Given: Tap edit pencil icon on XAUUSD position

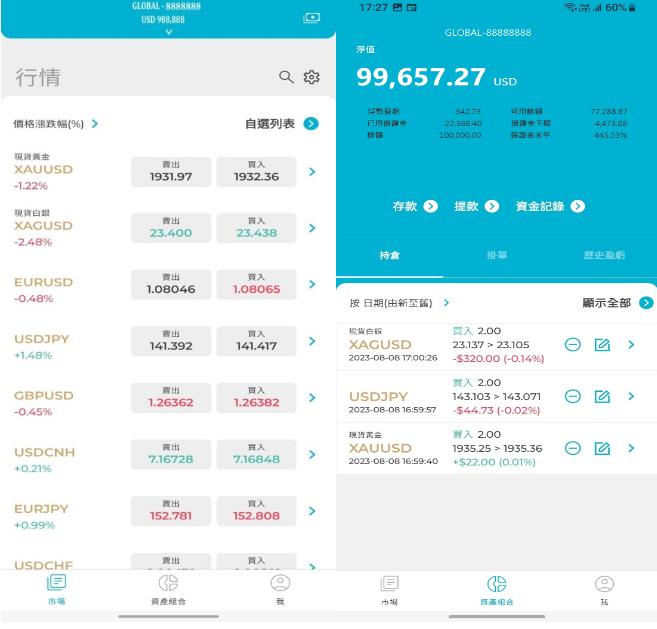Looking at the screenshot, I should tap(602, 448).
